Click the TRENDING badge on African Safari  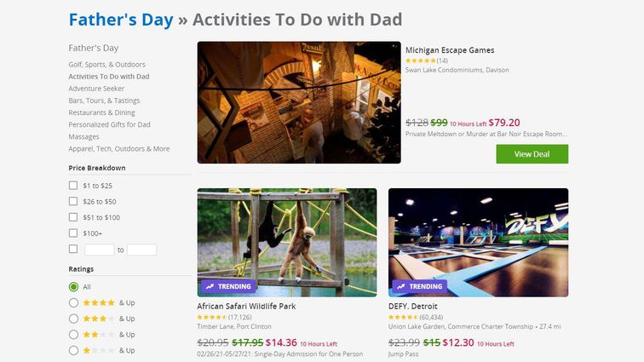click(228, 287)
